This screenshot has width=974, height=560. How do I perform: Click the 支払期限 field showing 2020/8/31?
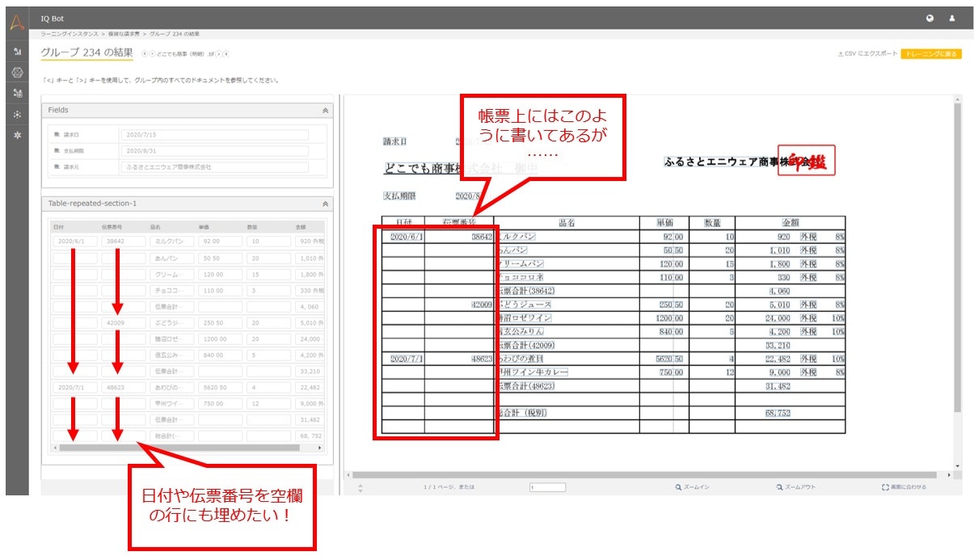[x=214, y=151]
